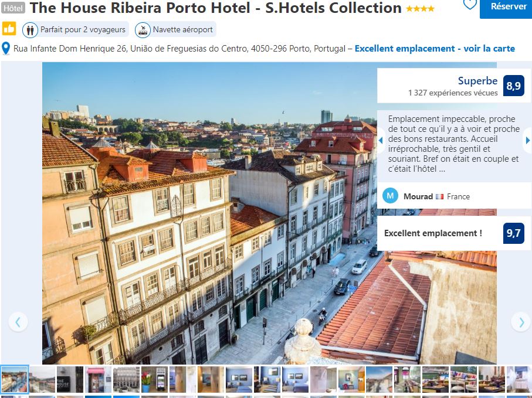Viewport: 532px width, 398px height.
Task: Select the first highlighted rooftop thumbnail
Action: point(14,379)
